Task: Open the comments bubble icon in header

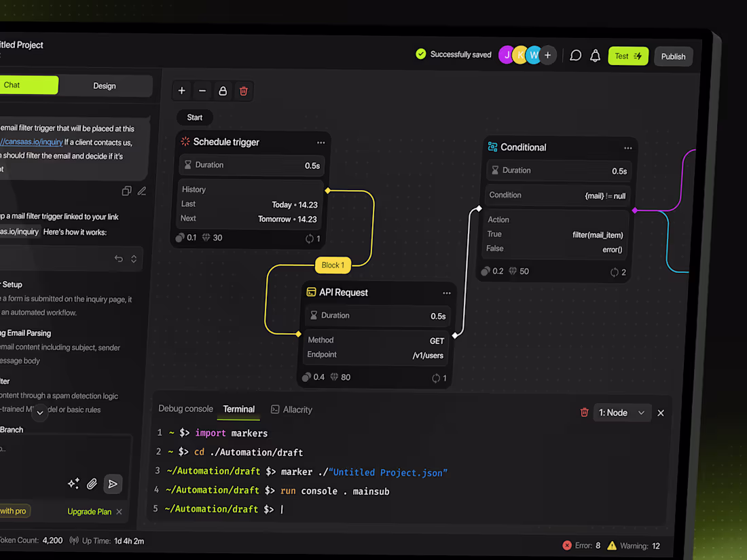Action: tap(575, 56)
